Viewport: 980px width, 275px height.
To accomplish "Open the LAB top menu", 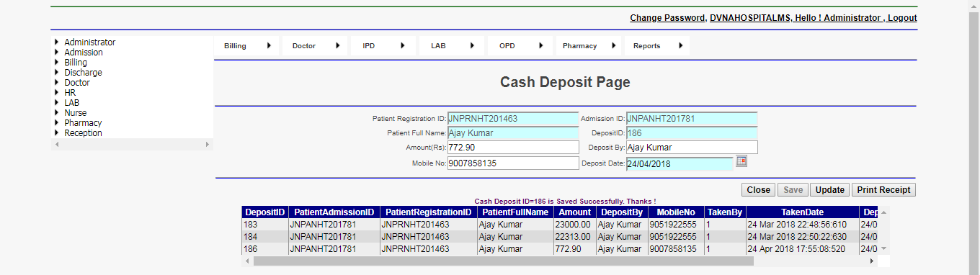I will click(452, 46).
